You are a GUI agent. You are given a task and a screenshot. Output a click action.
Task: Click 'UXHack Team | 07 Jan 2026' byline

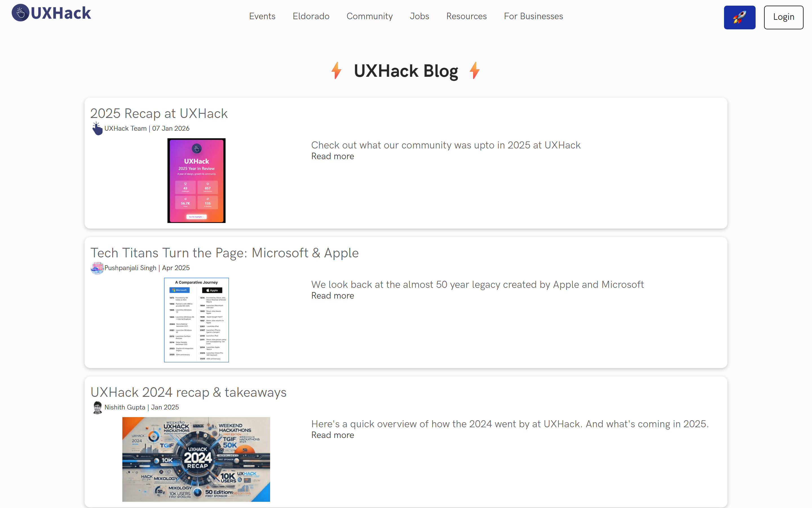(x=147, y=128)
